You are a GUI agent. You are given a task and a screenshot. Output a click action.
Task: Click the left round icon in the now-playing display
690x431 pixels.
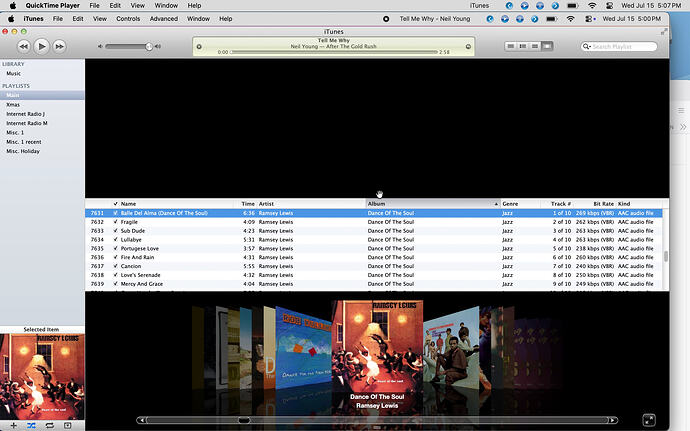point(199,47)
